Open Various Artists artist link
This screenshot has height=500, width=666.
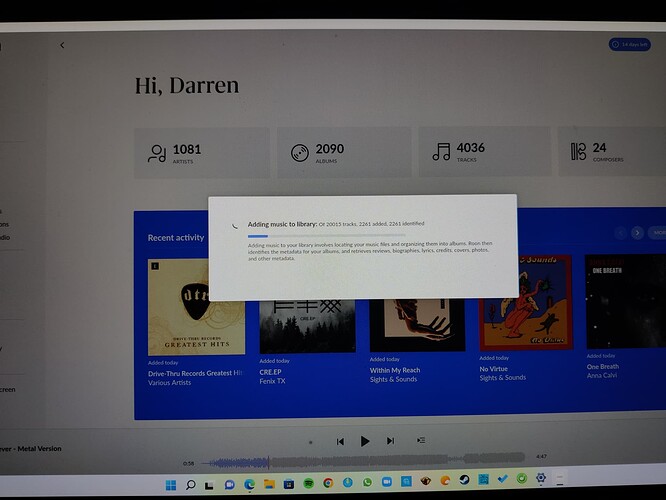169,382
